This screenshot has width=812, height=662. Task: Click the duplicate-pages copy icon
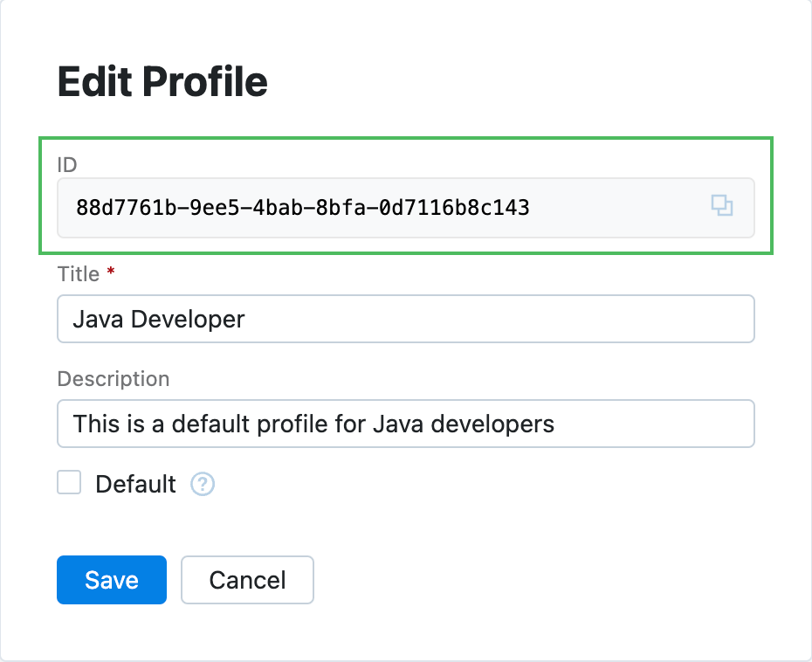pos(722,207)
